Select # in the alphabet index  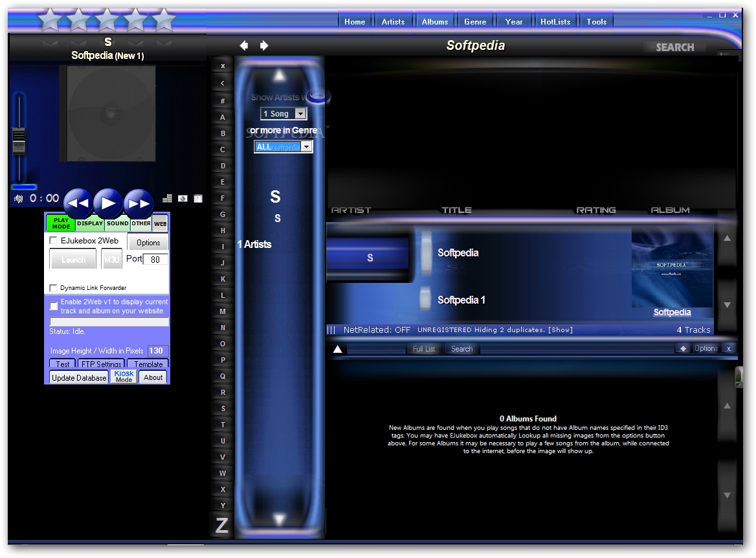point(223,101)
